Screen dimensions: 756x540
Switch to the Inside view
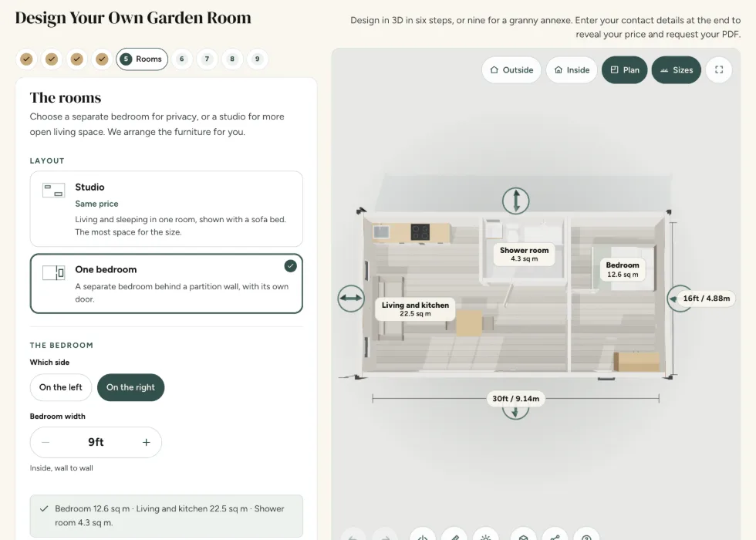pos(572,70)
